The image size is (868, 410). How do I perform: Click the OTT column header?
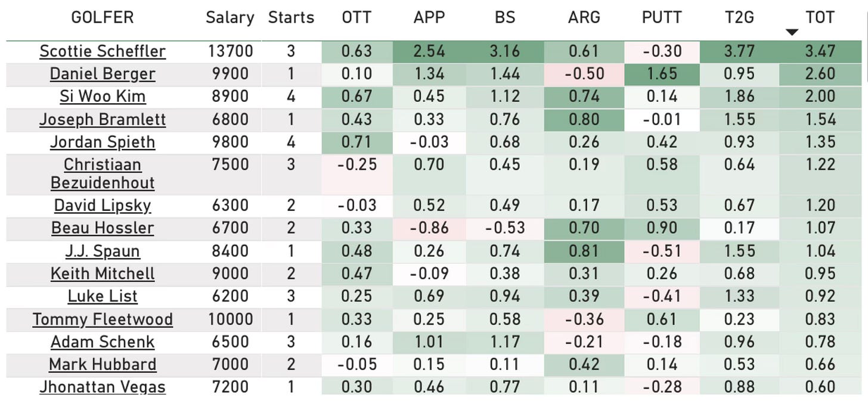point(356,17)
